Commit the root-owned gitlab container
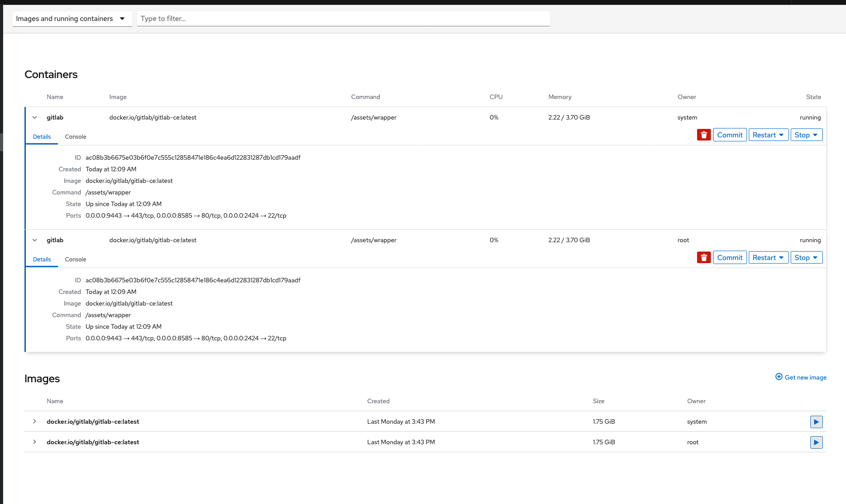 [x=730, y=257]
